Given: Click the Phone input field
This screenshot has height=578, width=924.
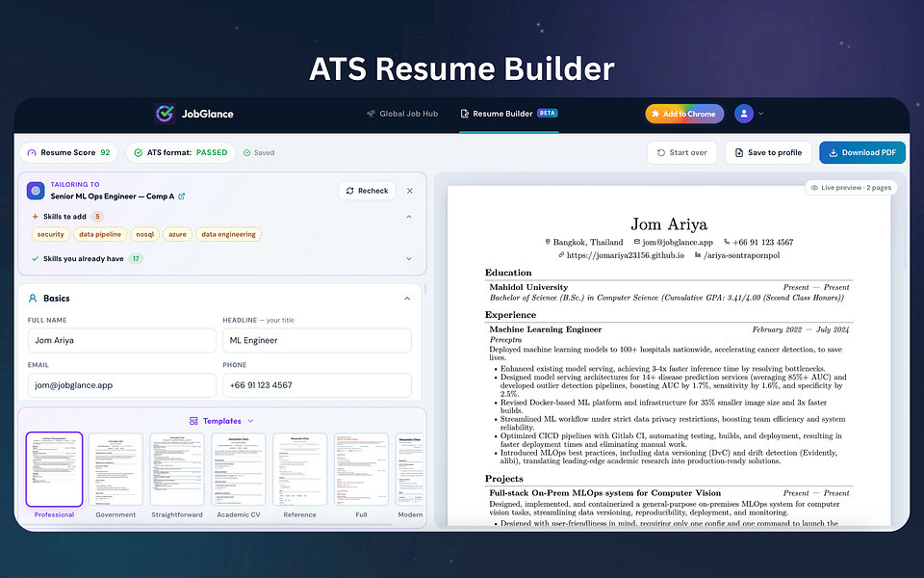Looking at the screenshot, I should tap(317, 385).
